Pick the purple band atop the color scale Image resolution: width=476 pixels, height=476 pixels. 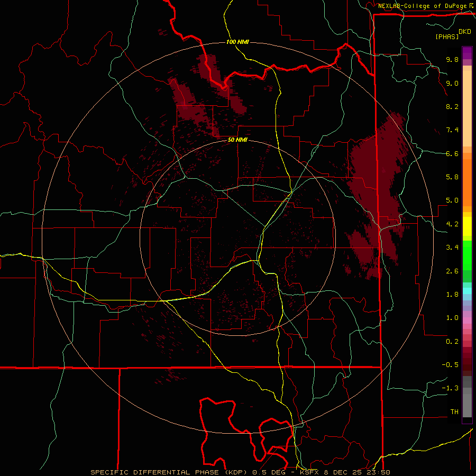[467, 53]
